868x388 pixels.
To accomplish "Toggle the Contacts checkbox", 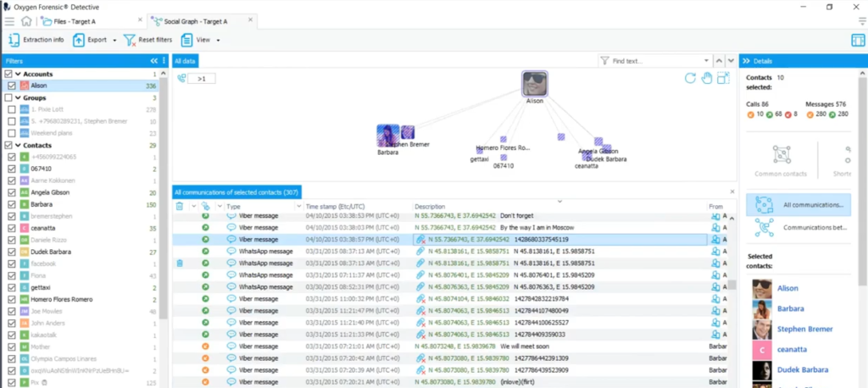I will (x=8, y=145).
